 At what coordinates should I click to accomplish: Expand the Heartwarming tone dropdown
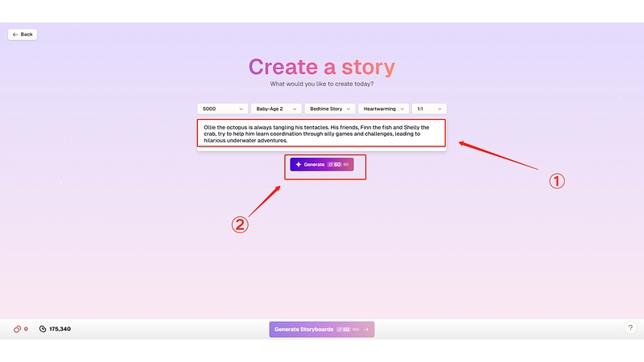click(383, 109)
